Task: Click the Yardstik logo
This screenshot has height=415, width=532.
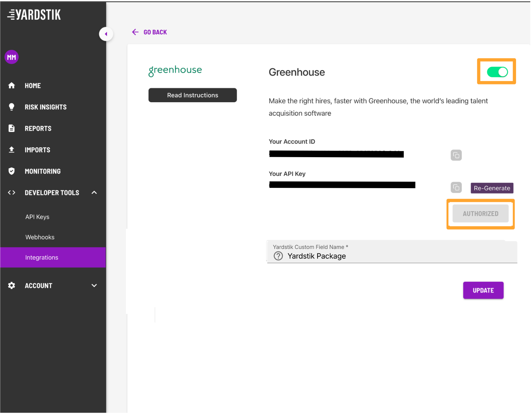Action: (34, 14)
